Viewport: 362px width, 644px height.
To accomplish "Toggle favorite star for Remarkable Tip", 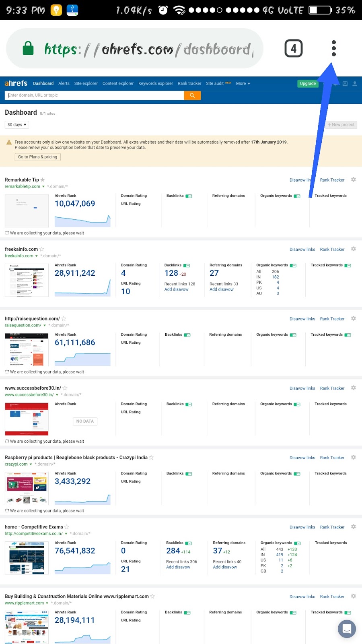I will tap(43, 180).
